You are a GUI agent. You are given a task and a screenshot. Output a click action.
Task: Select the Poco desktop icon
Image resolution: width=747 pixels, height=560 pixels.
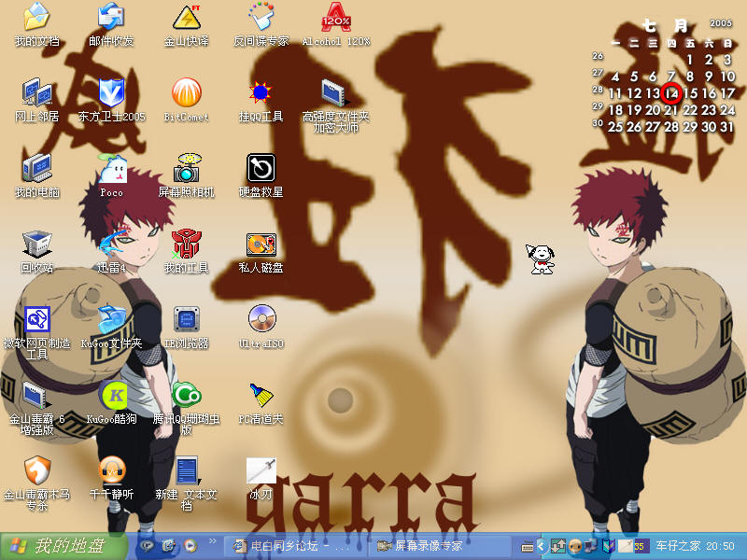[111, 169]
